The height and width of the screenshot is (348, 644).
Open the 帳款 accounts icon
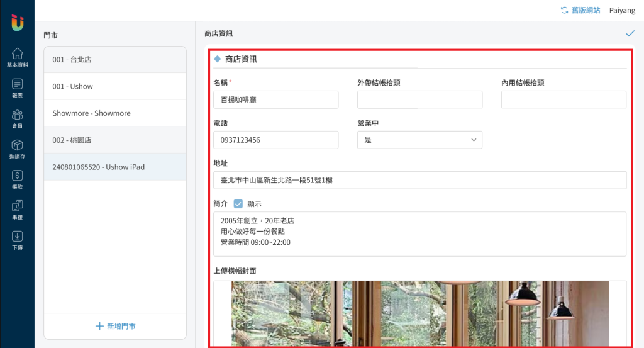[x=17, y=179]
